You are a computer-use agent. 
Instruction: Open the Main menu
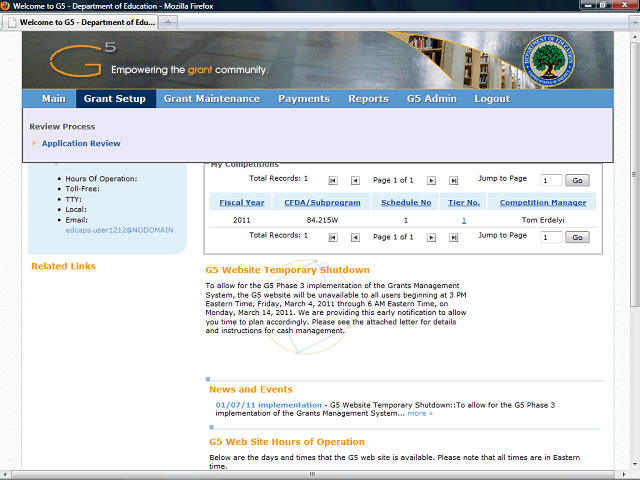(x=54, y=99)
